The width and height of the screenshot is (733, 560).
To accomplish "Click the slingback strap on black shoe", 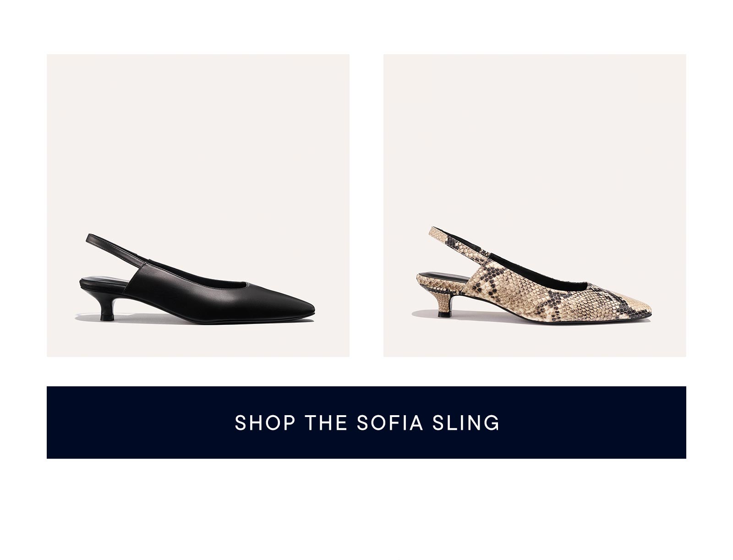I will point(115,247).
